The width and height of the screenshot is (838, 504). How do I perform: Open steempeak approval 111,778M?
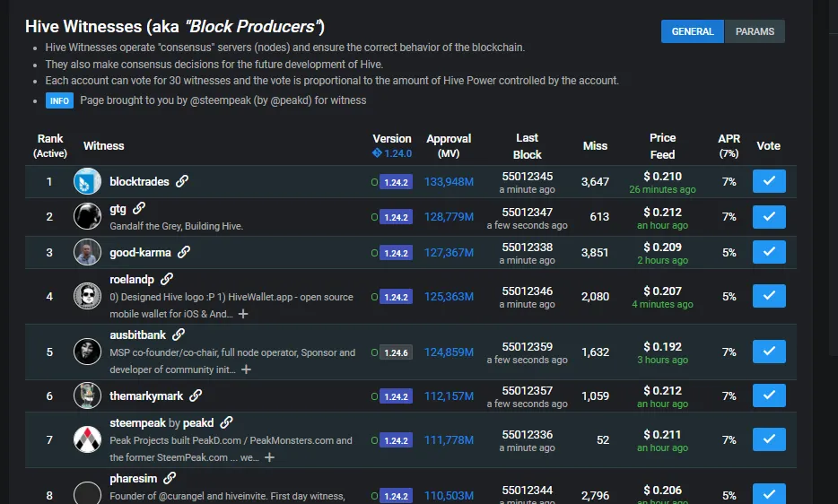coord(449,439)
